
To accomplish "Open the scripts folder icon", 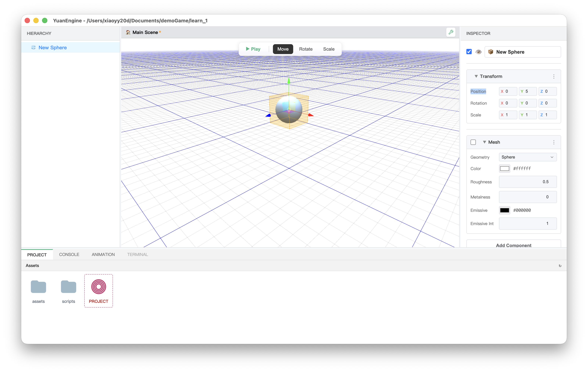I will tap(68, 287).
